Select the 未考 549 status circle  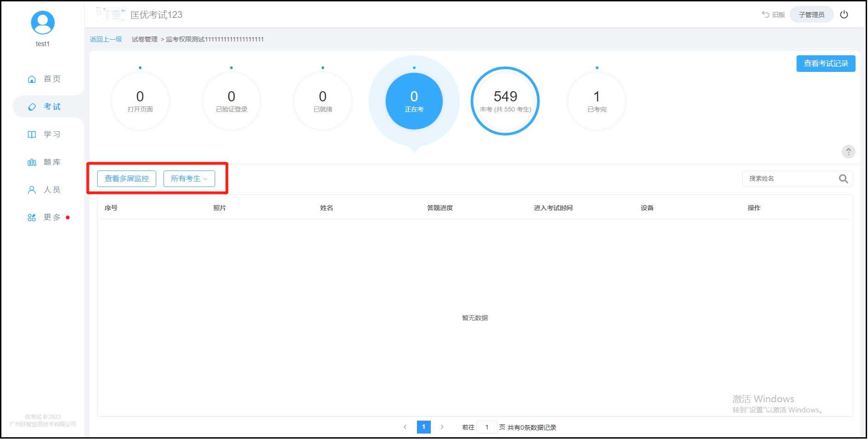[x=505, y=101]
